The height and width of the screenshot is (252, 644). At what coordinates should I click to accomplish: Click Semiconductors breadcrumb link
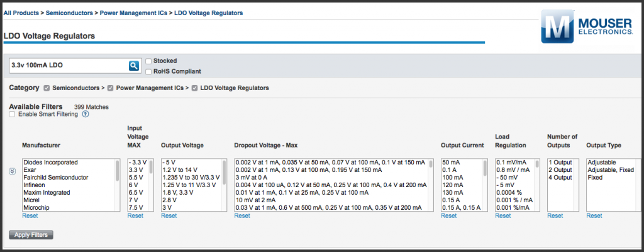point(69,13)
